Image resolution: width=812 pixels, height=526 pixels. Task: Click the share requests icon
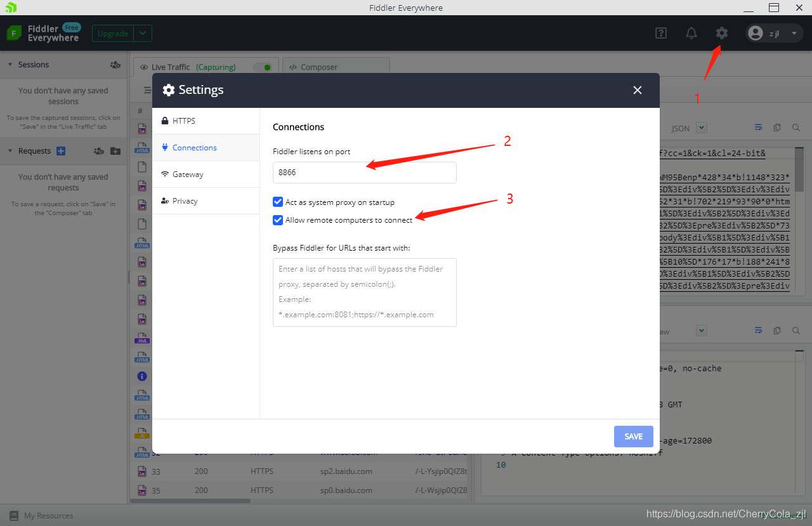(98, 151)
